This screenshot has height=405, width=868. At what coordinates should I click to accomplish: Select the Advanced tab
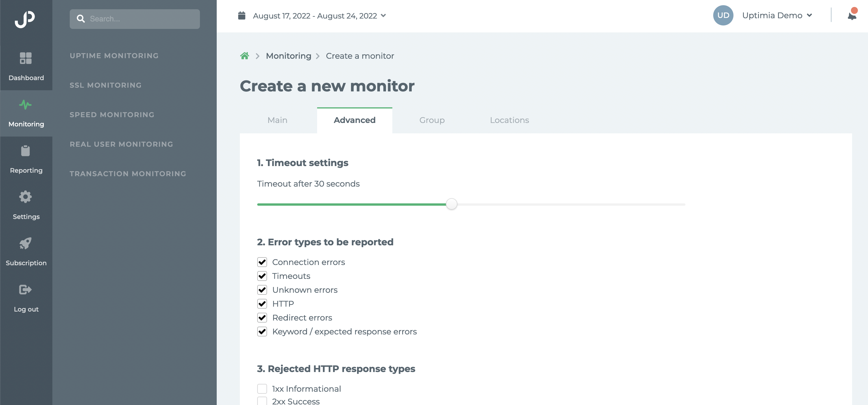[x=354, y=120]
